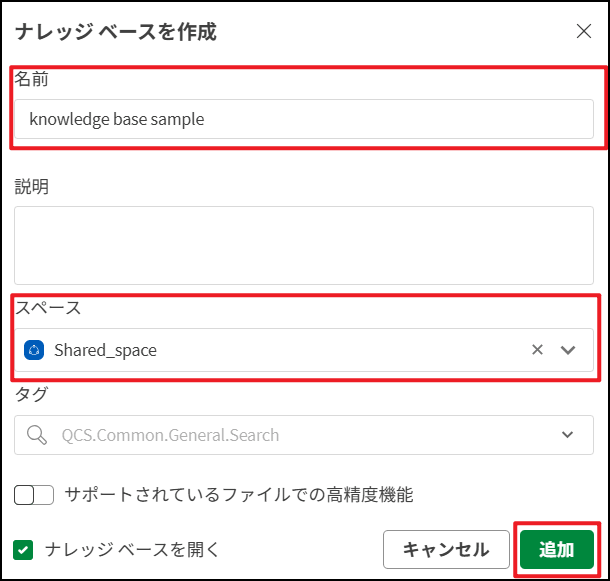Click the 説明 text area

pos(304,245)
